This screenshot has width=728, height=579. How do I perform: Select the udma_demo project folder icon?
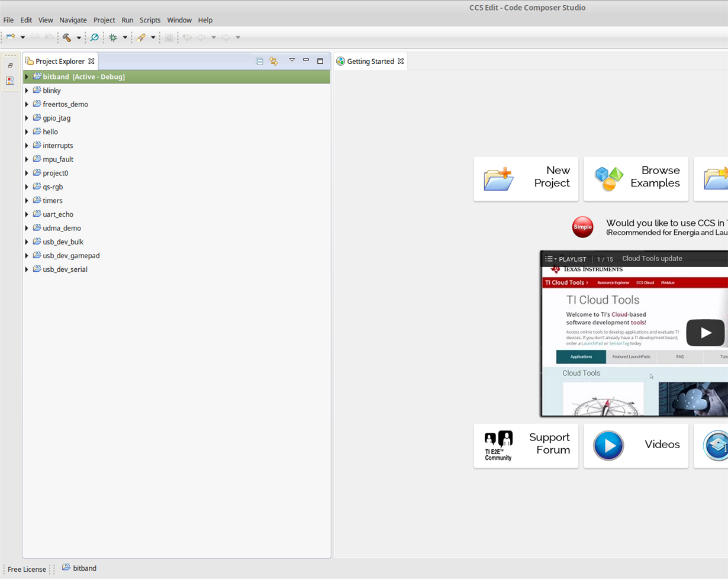pyautogui.click(x=37, y=228)
